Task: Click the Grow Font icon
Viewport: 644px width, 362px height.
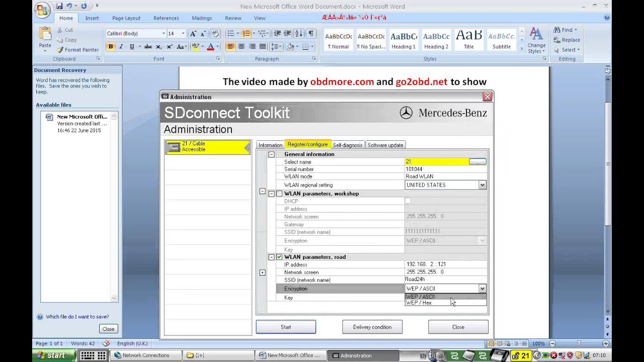Action: tap(193, 34)
